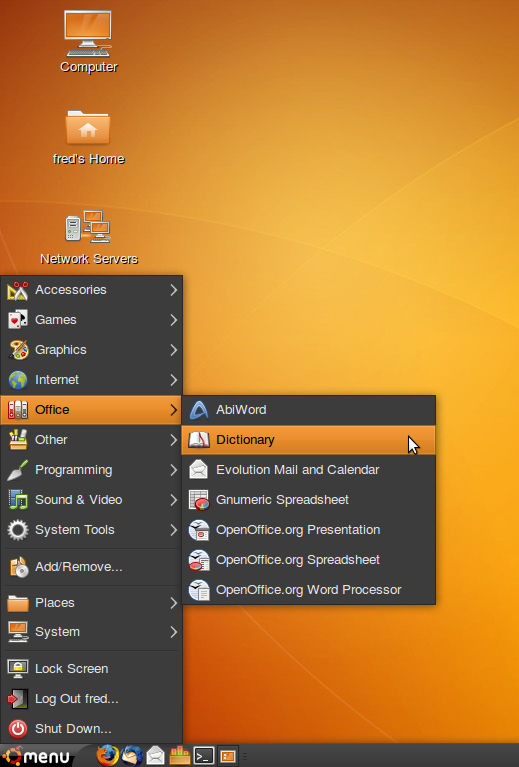Open the white envelope mail launcher on the panel
This screenshot has width=519, height=767.
click(156, 756)
